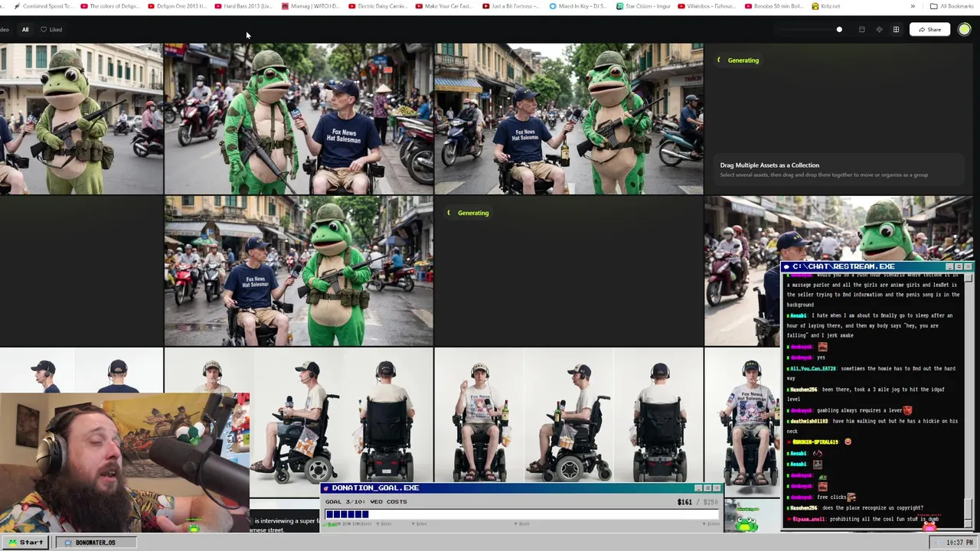
Task: Click chat message about copyright
Action: click(x=854, y=508)
